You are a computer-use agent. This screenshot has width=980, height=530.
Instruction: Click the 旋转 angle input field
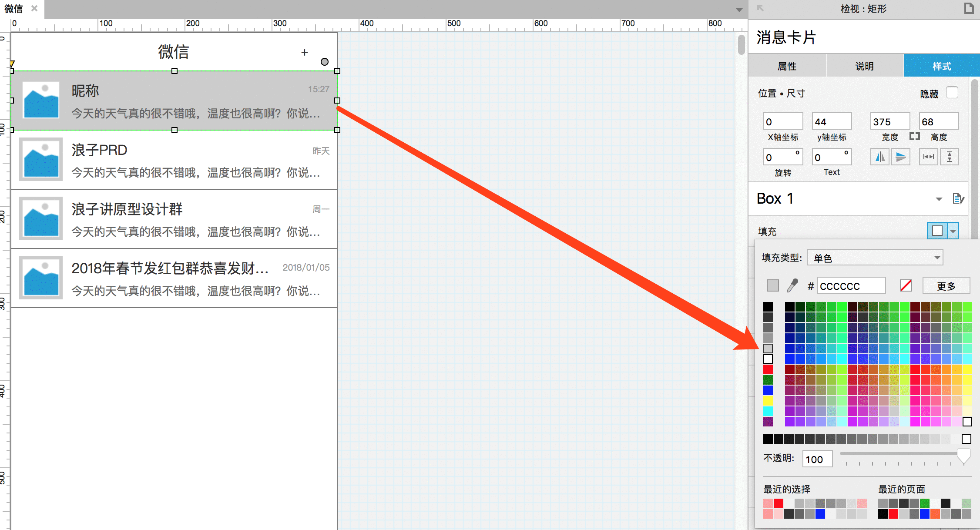pos(783,157)
